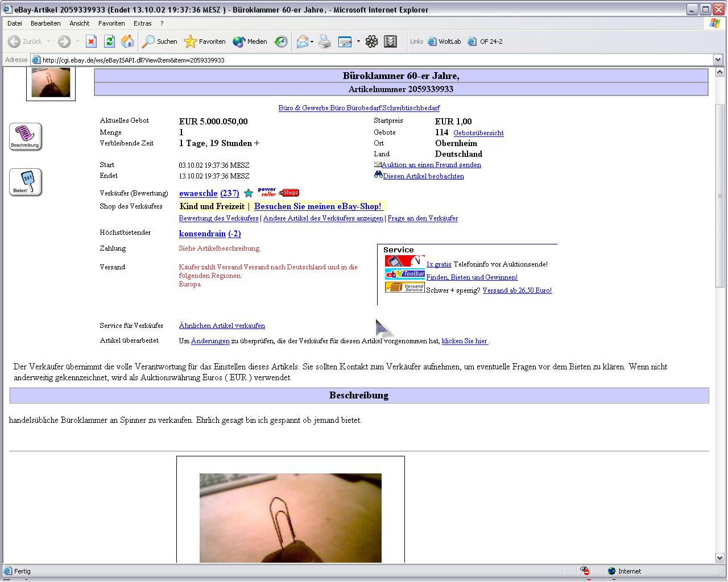
Task: Click 'Frage an den Verkäufer' link
Action: [x=423, y=218]
